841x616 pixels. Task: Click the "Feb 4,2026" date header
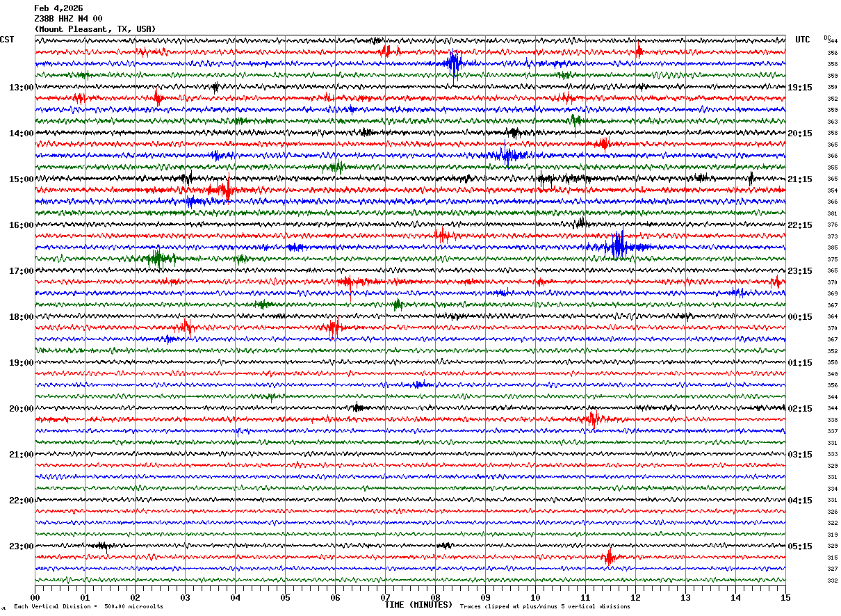[58, 8]
